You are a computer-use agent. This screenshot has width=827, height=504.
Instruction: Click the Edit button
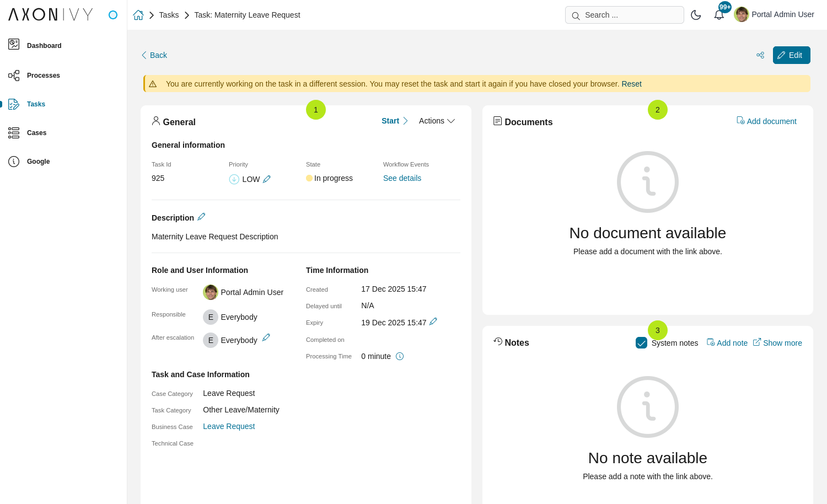(x=791, y=55)
